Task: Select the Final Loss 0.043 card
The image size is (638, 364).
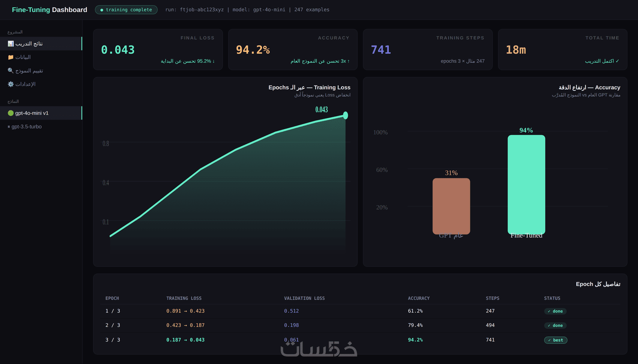Action: tap(158, 50)
